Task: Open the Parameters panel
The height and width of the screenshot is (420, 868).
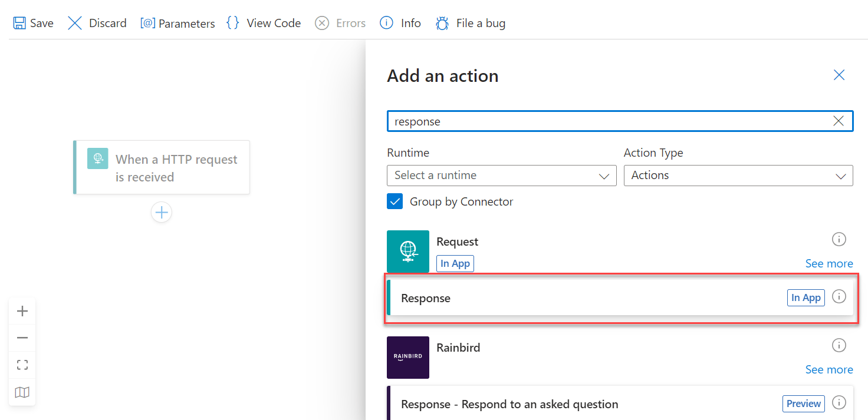Action: (177, 23)
